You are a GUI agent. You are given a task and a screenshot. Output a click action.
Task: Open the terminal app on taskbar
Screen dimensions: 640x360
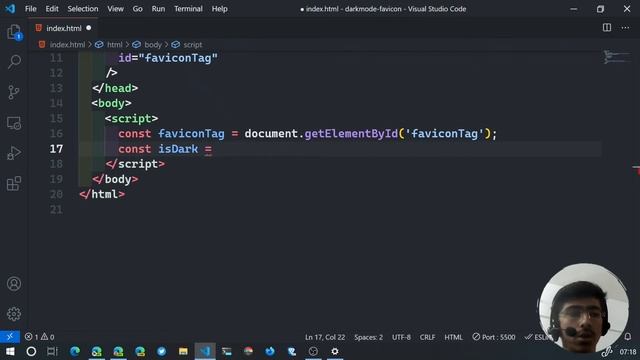[227, 351]
